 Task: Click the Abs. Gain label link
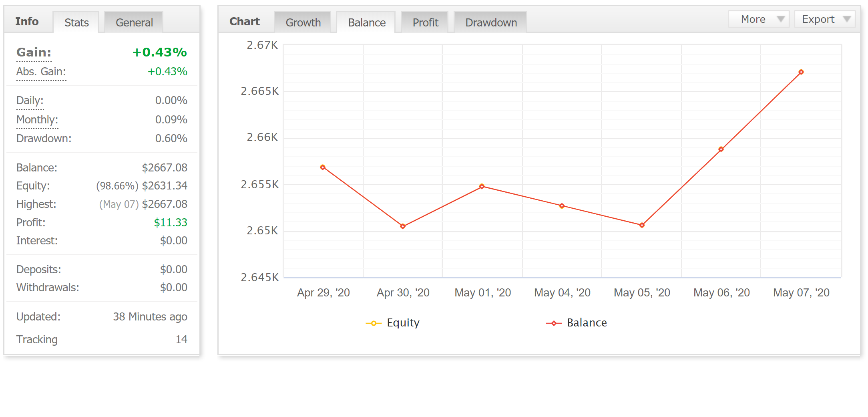pyautogui.click(x=41, y=72)
